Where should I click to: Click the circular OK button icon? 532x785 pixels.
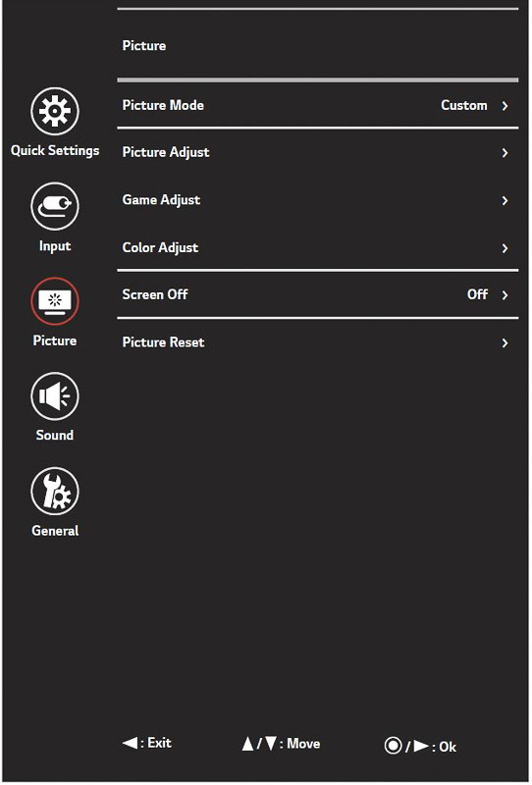pos(393,746)
